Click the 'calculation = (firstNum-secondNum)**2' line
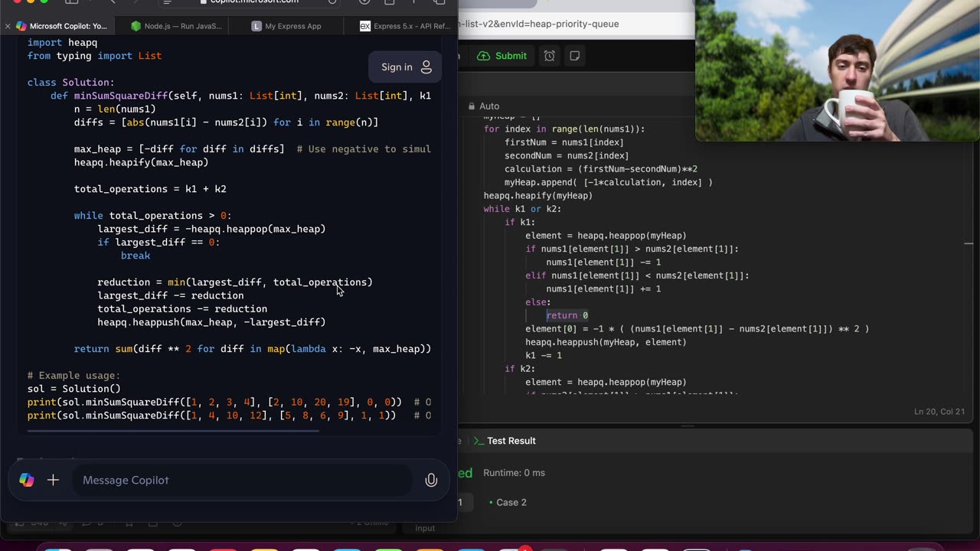The width and height of the screenshot is (980, 551). (601, 169)
